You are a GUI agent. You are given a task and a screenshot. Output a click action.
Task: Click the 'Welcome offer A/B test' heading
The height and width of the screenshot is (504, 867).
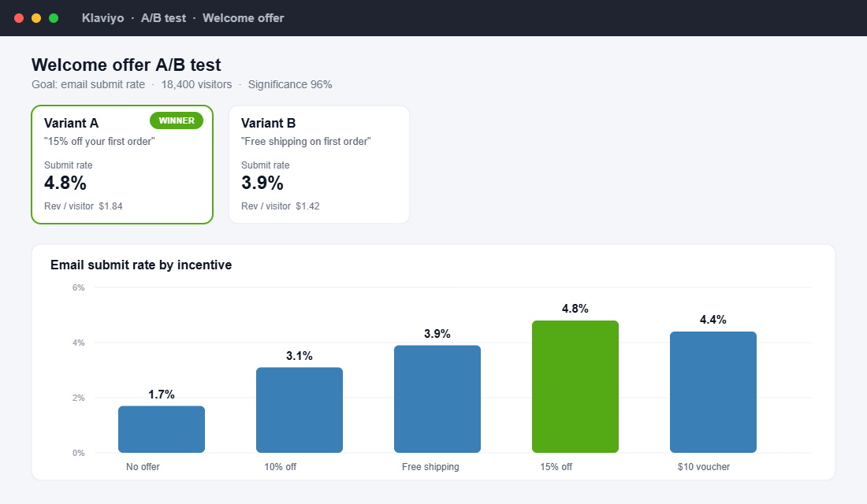coord(126,65)
